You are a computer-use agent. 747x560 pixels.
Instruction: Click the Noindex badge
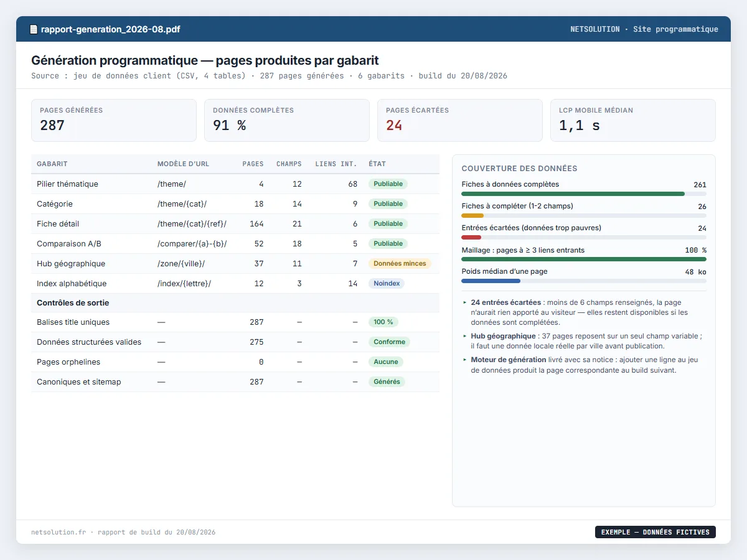tap(387, 284)
